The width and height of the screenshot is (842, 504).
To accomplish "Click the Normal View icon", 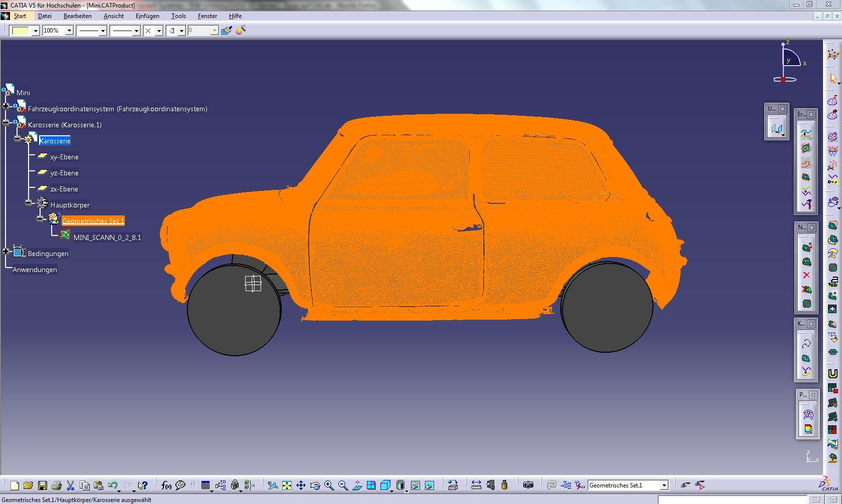I will [357, 485].
